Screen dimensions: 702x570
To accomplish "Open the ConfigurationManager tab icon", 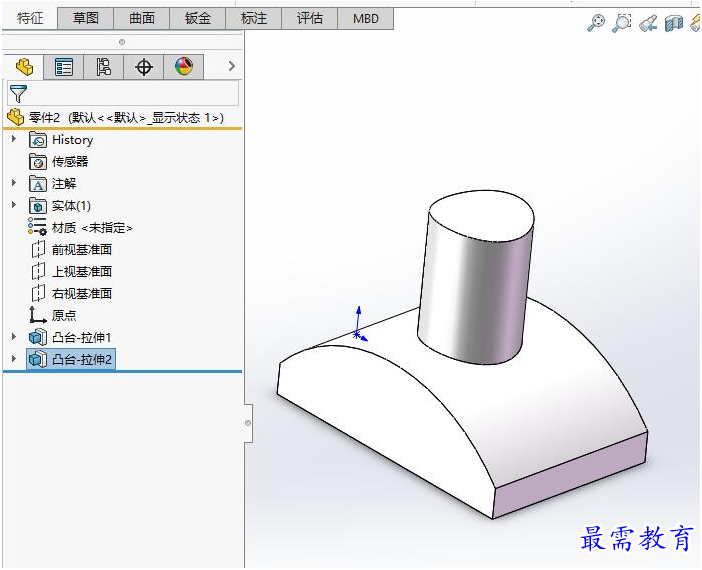I will point(103,68).
